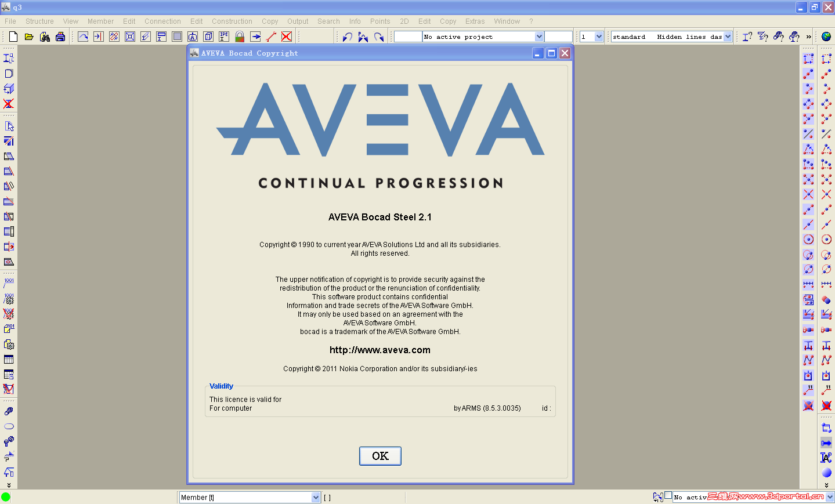
Task: Click the "This licence is valid for" text
Action: tap(245, 400)
